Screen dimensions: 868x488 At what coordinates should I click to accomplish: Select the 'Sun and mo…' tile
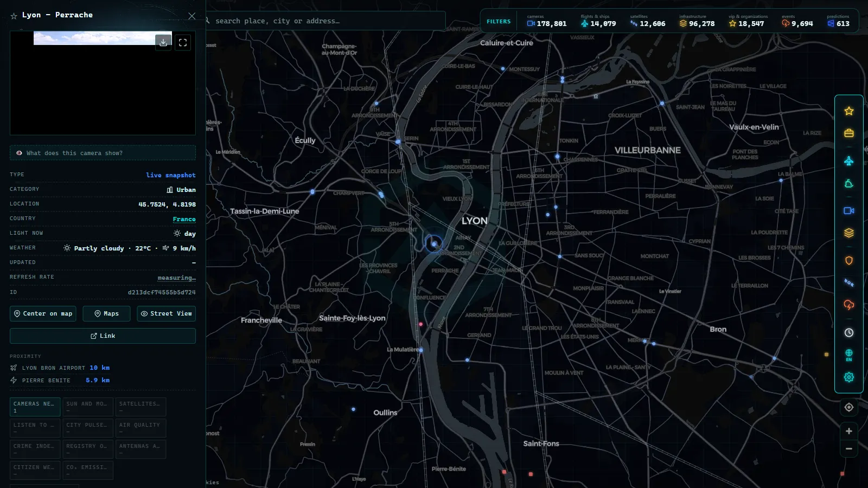pos(88,407)
